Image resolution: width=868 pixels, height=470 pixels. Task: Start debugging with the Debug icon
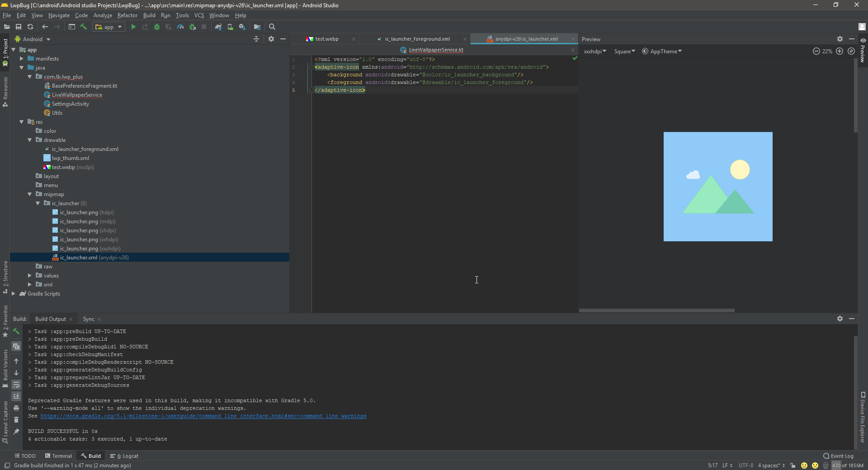tap(157, 27)
